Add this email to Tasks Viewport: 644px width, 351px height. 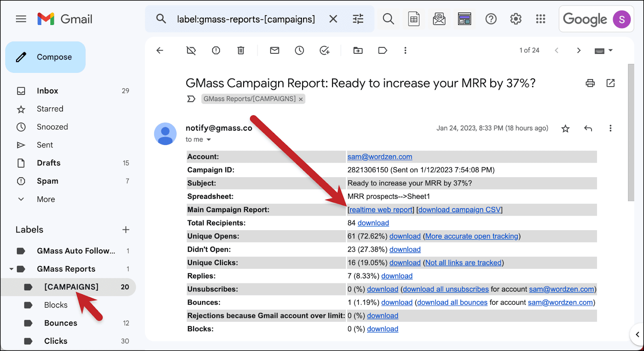[x=324, y=50]
